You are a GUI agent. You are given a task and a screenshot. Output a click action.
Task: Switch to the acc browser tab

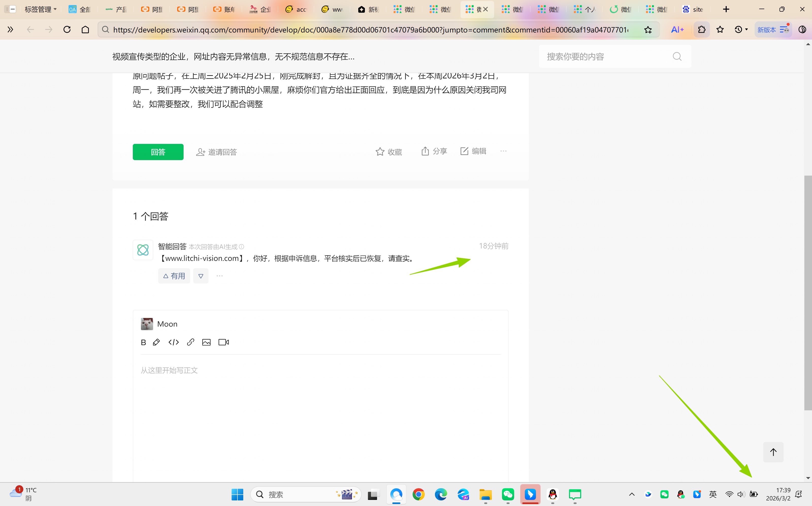296,9
